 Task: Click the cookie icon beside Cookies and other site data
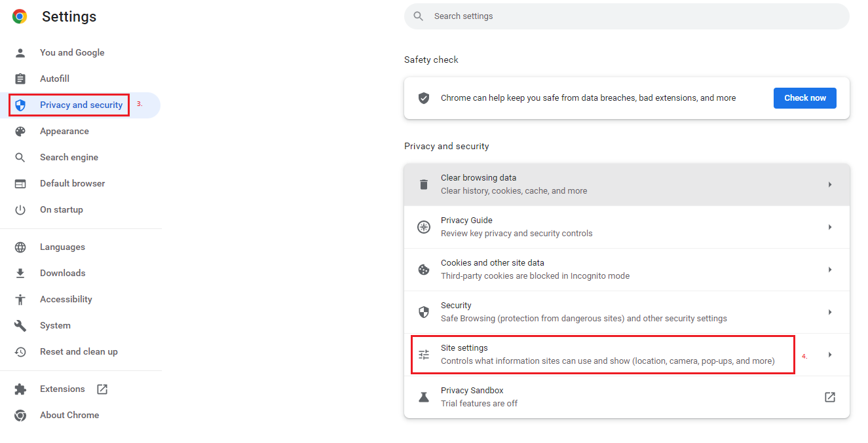pyautogui.click(x=424, y=269)
